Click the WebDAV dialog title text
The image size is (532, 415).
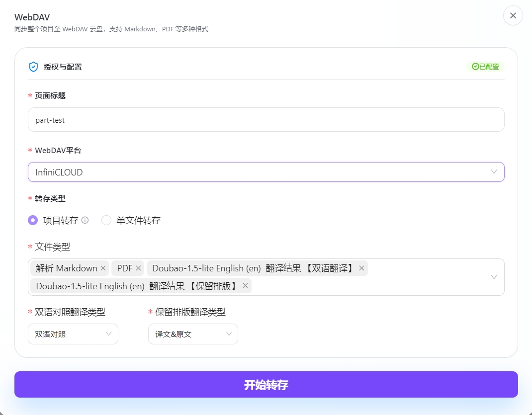[31, 16]
